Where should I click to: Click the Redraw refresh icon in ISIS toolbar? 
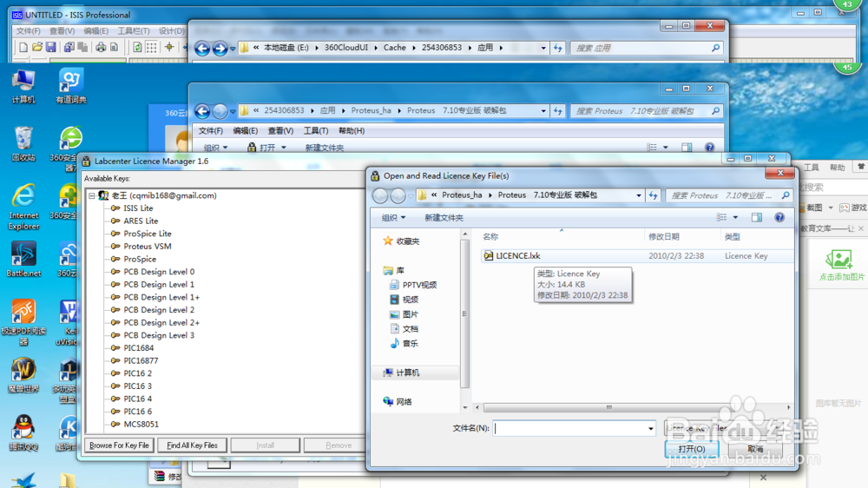point(137,48)
